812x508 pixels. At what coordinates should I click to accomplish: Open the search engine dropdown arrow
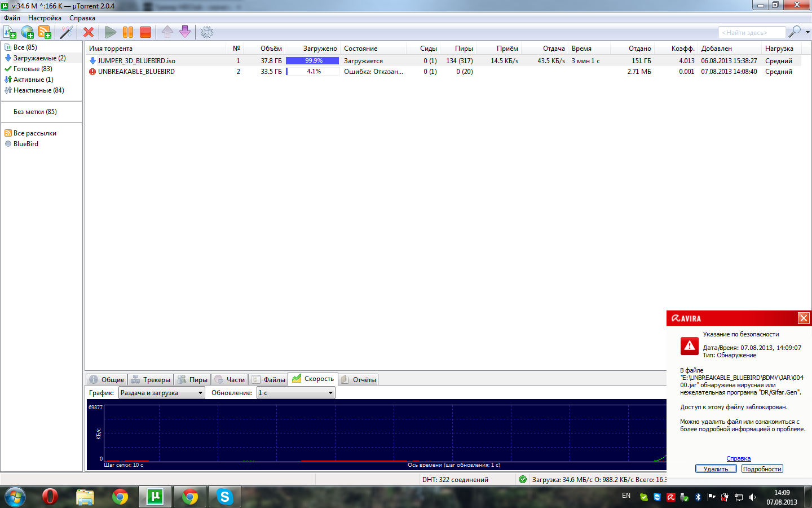(x=807, y=32)
